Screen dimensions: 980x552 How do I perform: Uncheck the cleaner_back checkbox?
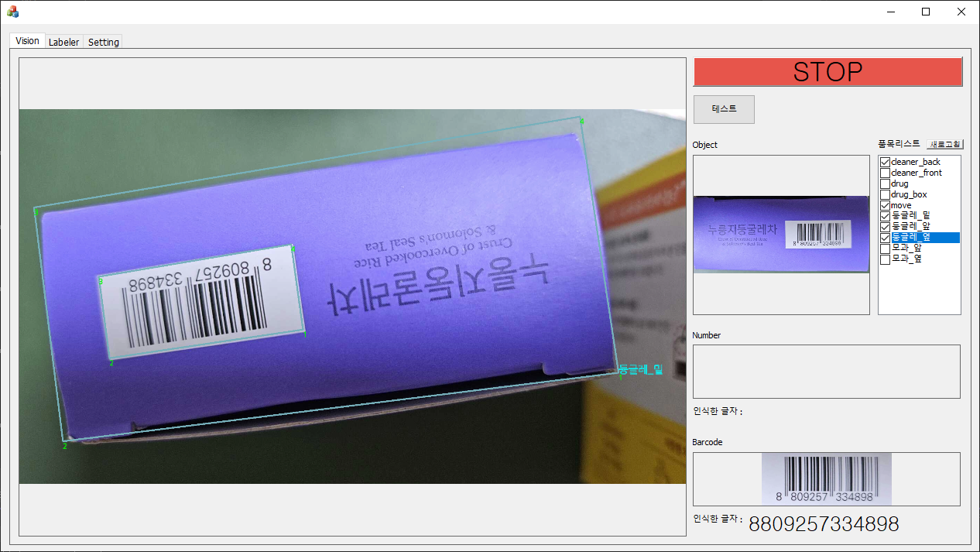click(885, 162)
